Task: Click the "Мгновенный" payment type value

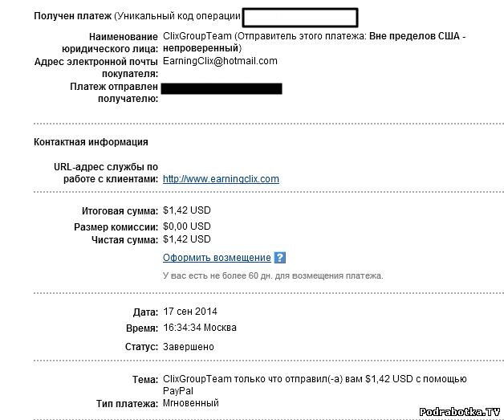Action: (x=190, y=402)
